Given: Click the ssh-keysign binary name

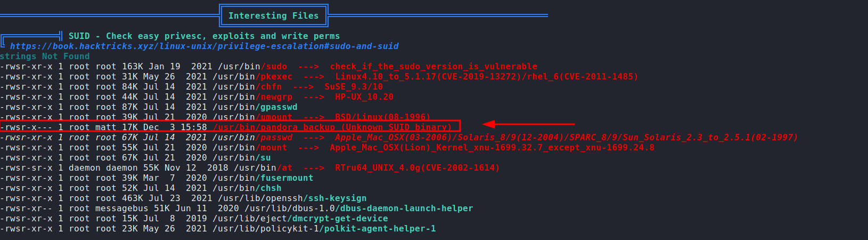Looking at the screenshot, I should 338,198.
